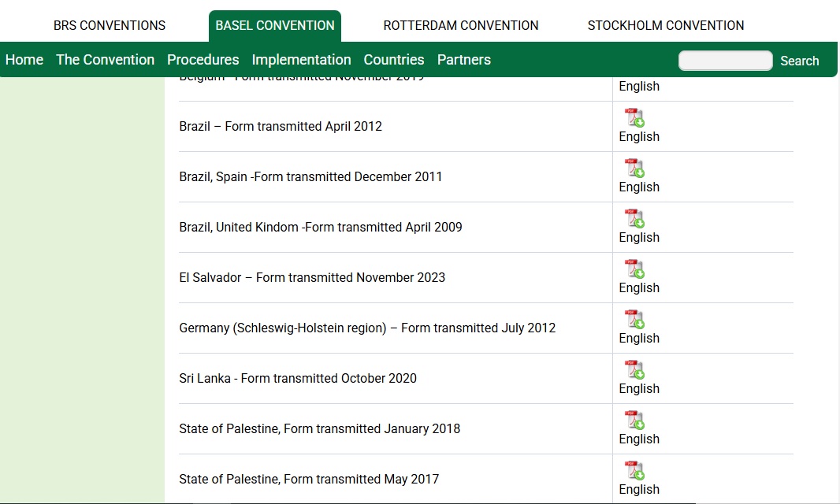Click Sri Lanka October 2020 PDF icon

click(x=634, y=370)
